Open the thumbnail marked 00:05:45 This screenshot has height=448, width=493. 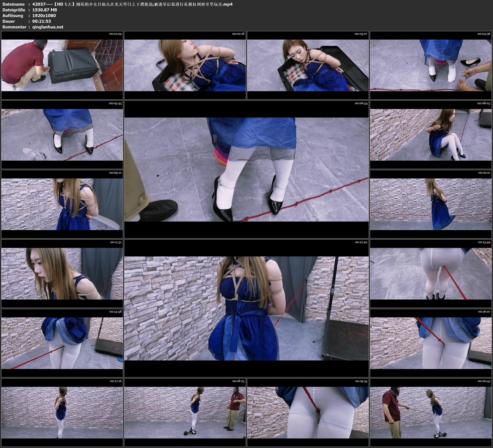click(62, 135)
